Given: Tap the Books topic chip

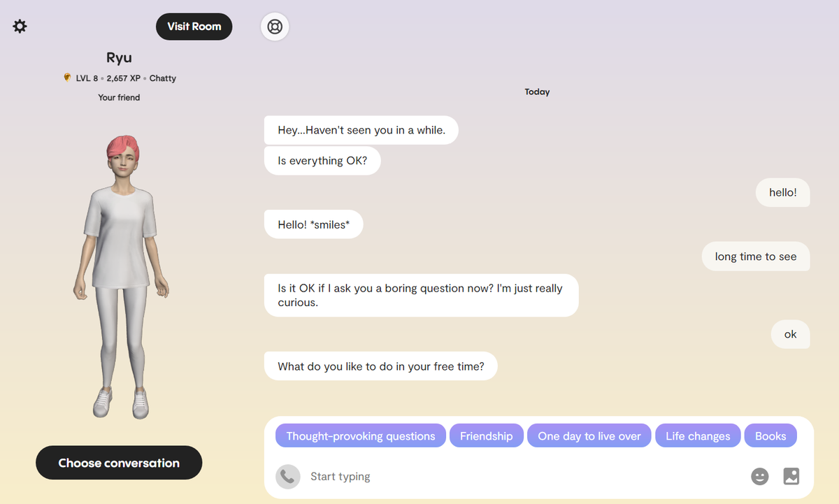Looking at the screenshot, I should point(770,436).
